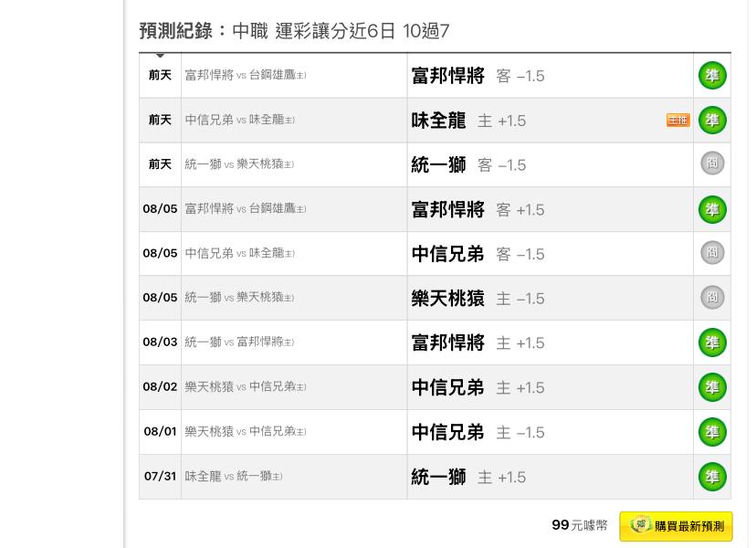Screen dimensions: 756x548
Task: Click the 08/01 date cell
Action: 160,431
